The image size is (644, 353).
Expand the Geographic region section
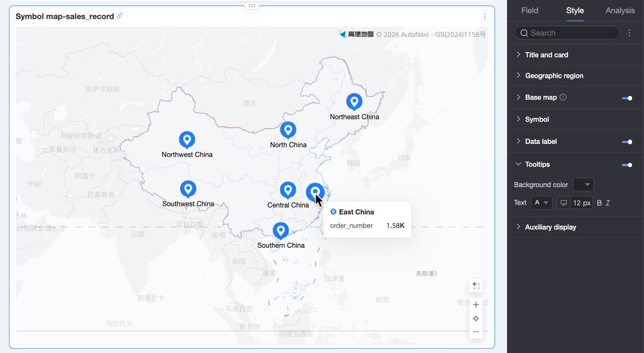[576, 76]
